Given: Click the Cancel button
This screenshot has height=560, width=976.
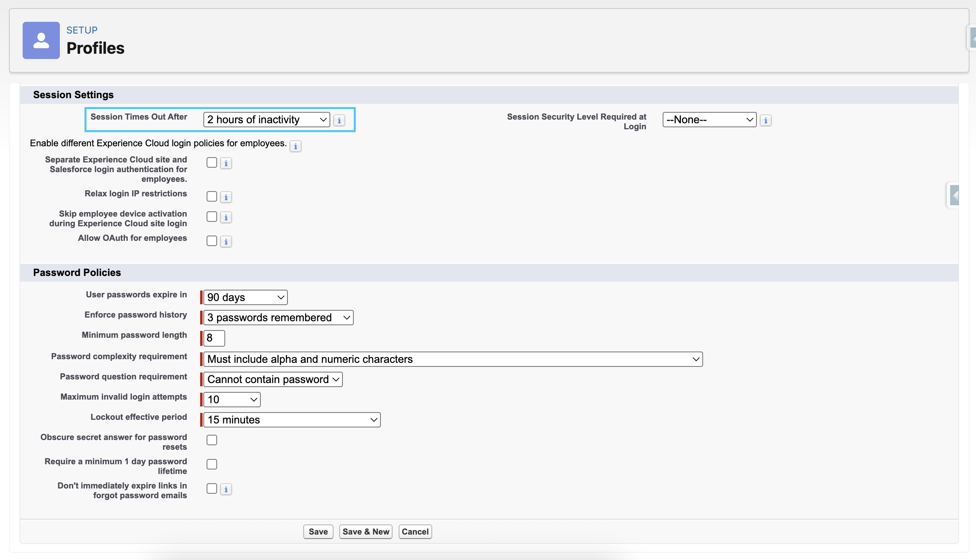Looking at the screenshot, I should [x=415, y=532].
